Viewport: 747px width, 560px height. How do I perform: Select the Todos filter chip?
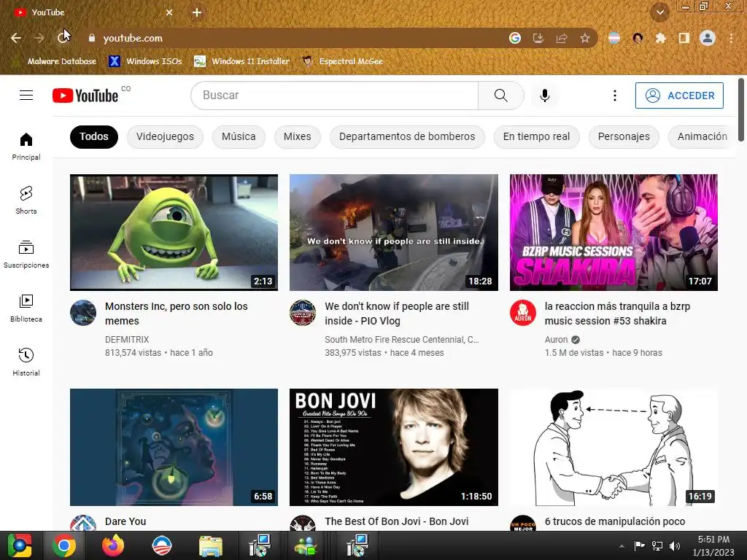(94, 136)
